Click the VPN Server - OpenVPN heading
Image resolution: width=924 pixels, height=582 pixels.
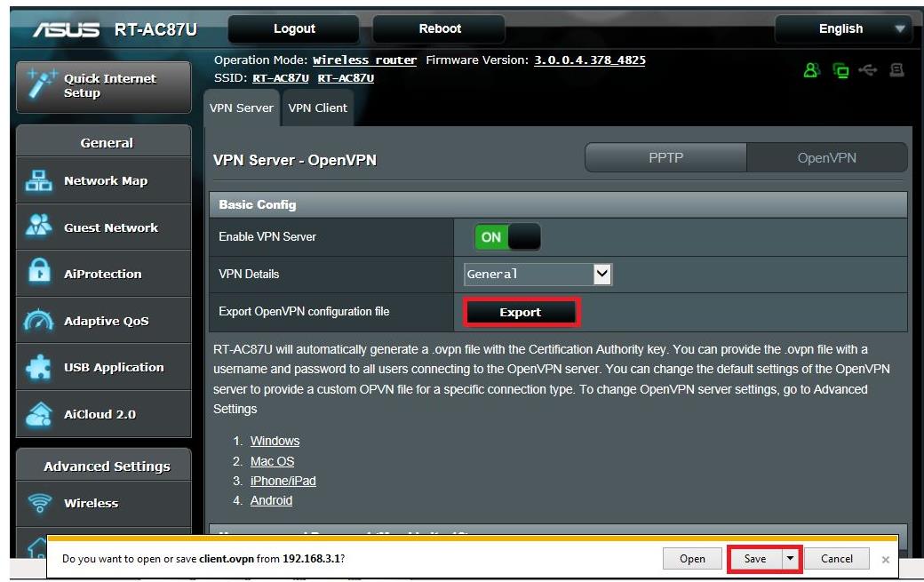[x=295, y=160]
